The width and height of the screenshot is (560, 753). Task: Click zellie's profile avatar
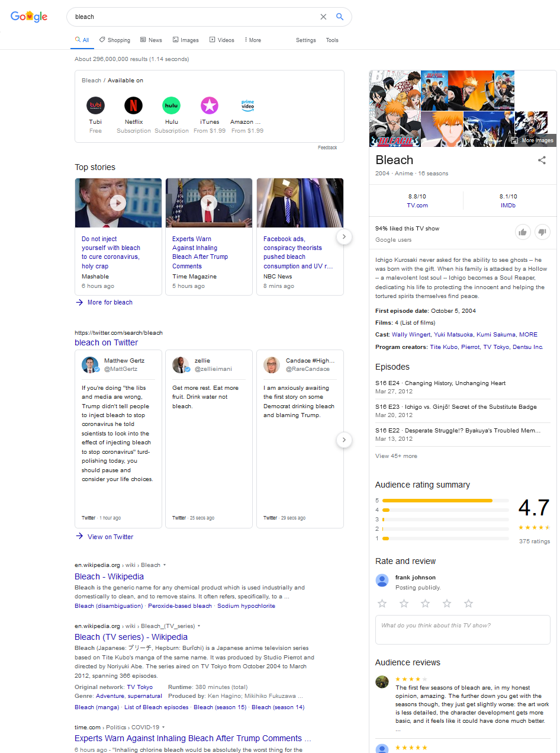(x=181, y=365)
